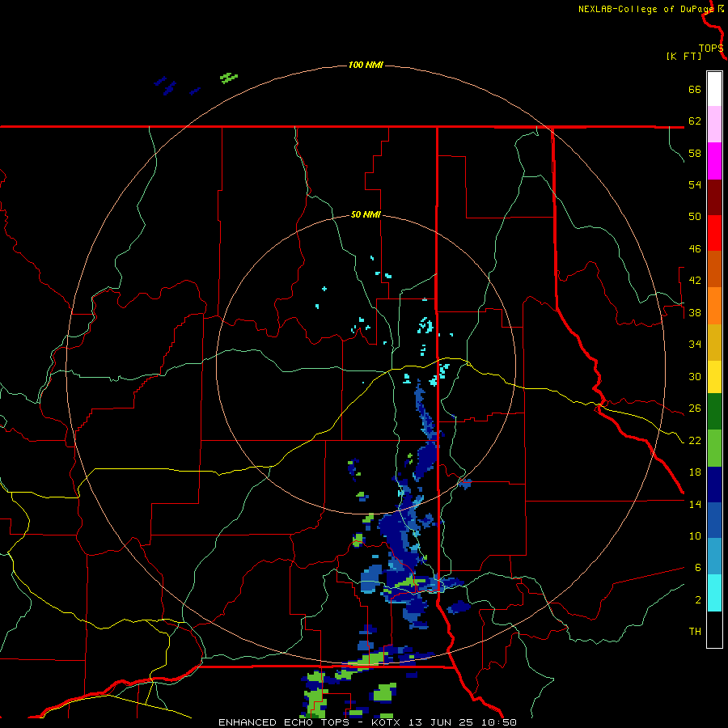Select the 10 legend value
The height and width of the screenshot is (728, 728).
pyautogui.click(x=695, y=536)
